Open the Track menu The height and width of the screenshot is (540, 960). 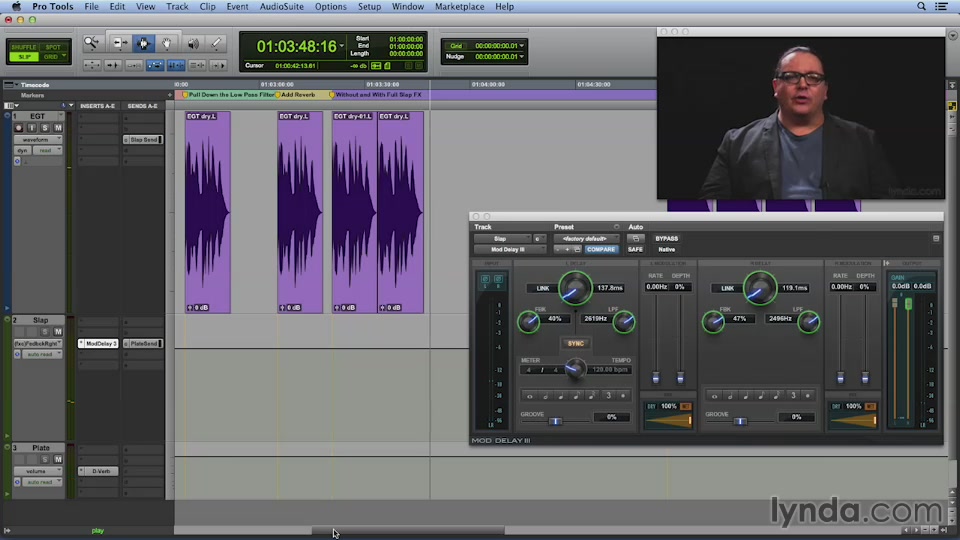point(177,6)
